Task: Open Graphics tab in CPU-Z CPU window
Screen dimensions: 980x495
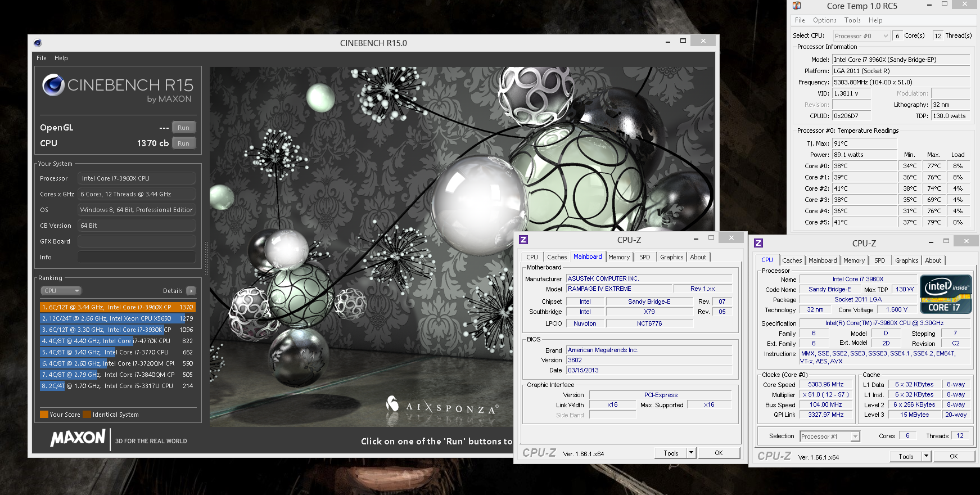Action: [907, 260]
